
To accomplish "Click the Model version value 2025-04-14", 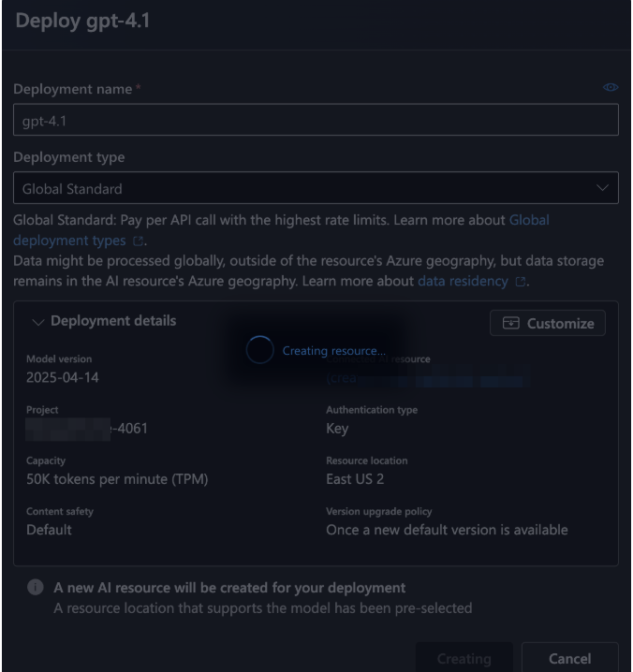I will point(63,377).
